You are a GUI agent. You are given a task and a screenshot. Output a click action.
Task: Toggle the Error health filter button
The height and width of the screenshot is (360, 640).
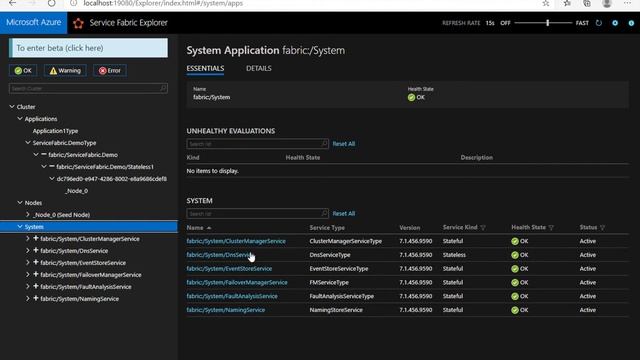(110, 71)
